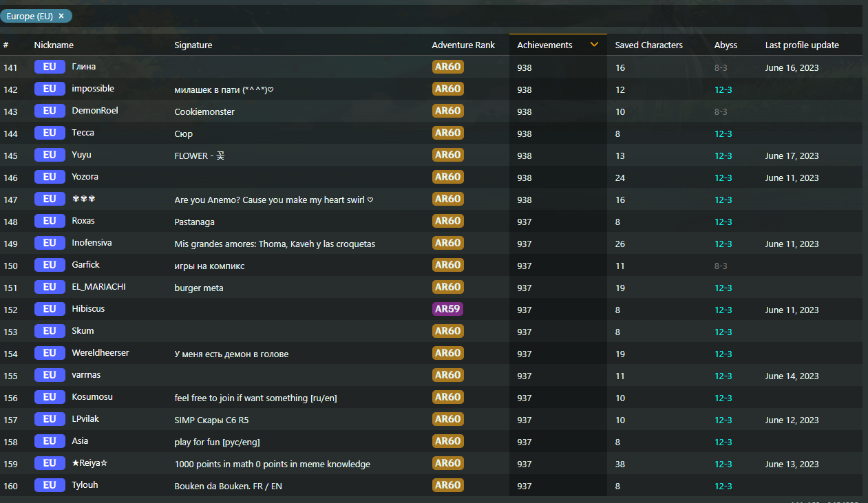Click the gray 8-3 Abyss value for Глина
868x503 pixels.
721,67
